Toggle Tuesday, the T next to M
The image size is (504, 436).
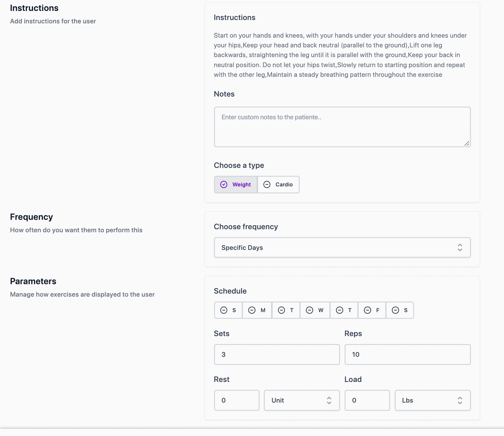286,310
